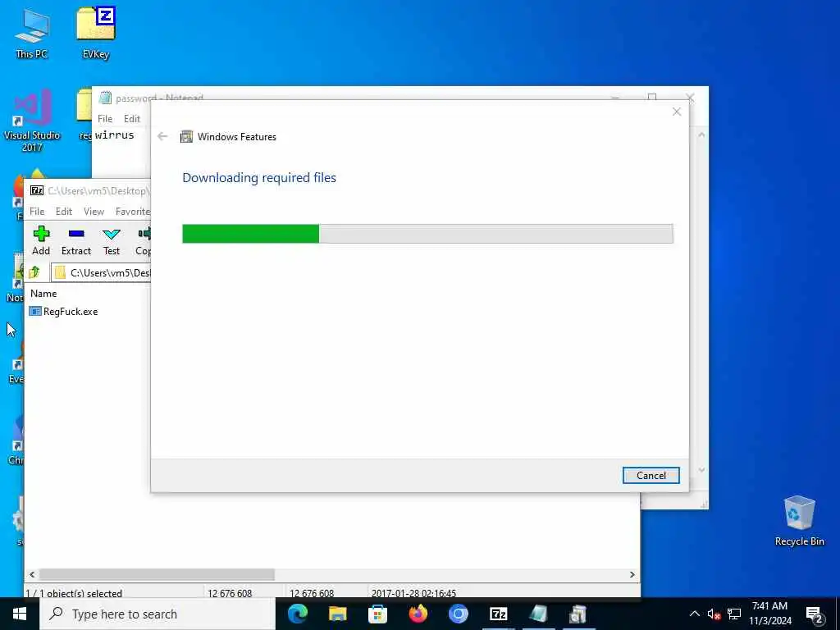The width and height of the screenshot is (840, 630).
Task: Click the muted volume tray icon
Action: [714, 614]
